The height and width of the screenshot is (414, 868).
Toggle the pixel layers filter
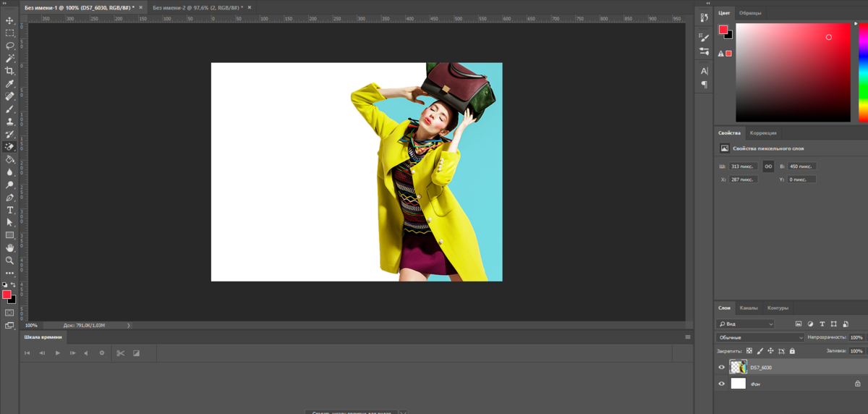tap(799, 324)
